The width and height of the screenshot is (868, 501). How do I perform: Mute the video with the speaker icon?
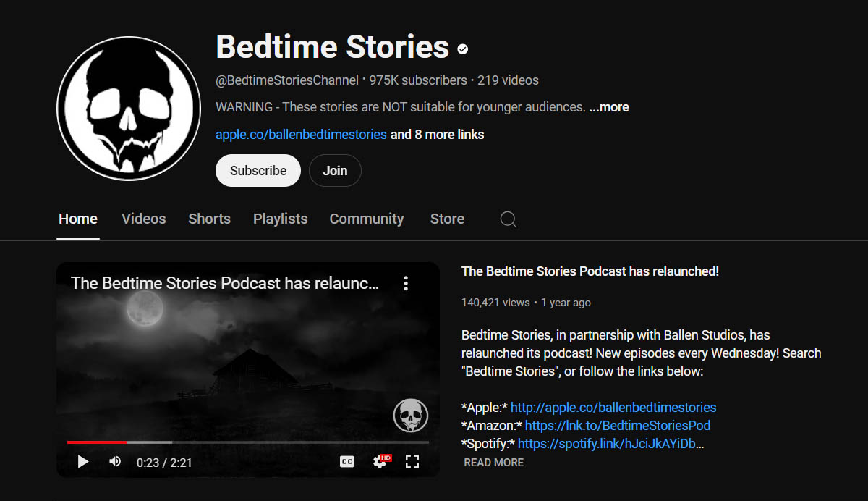(x=115, y=461)
